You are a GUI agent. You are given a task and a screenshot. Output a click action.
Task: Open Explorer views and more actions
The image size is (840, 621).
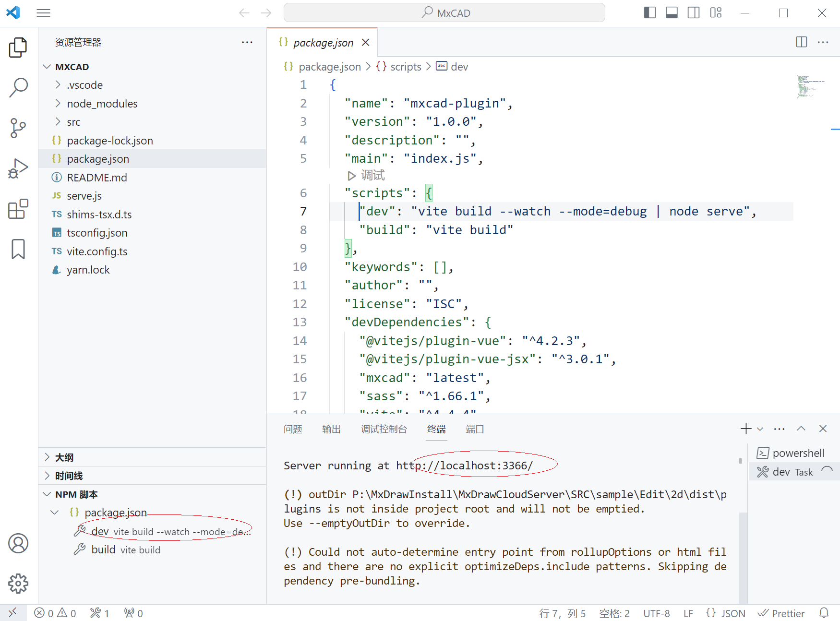tap(247, 42)
